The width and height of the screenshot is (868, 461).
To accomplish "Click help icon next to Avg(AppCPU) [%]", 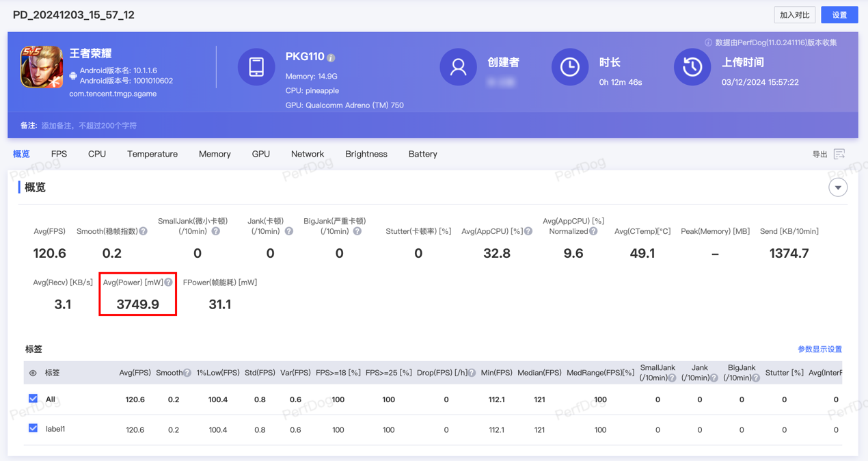I will point(528,231).
